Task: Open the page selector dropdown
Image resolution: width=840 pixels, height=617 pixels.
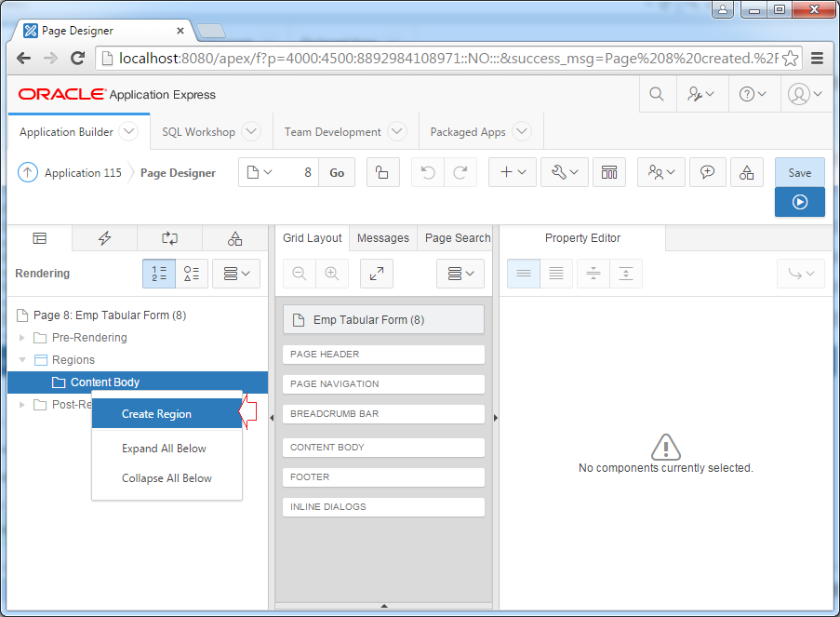Action: click(260, 172)
